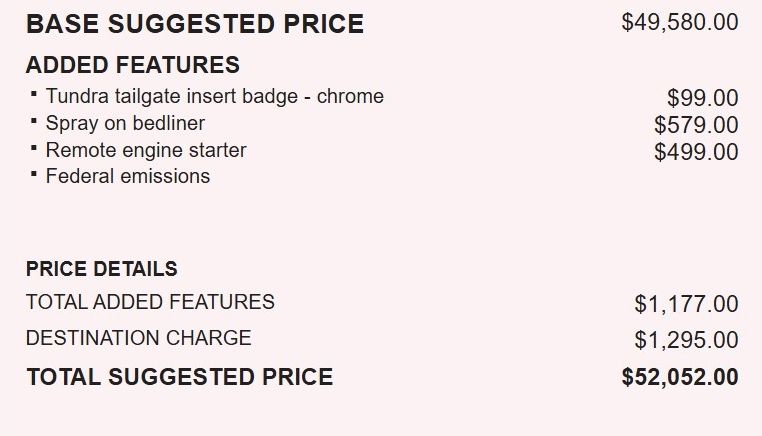The width and height of the screenshot is (762, 436).
Task: Click the Base Suggested Price heading
Action: [195, 25]
